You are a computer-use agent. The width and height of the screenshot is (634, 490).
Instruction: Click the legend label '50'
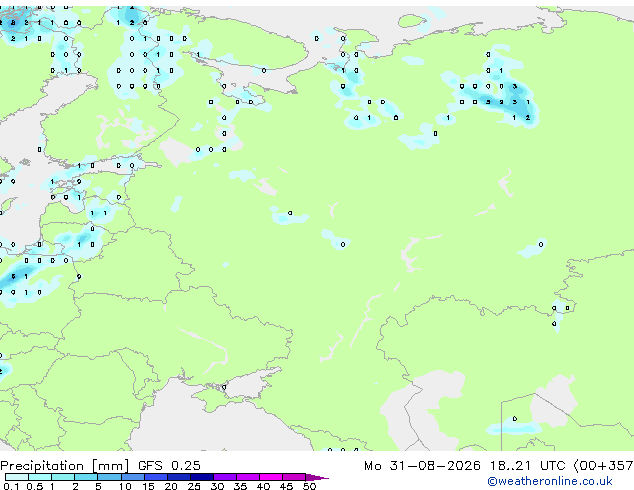point(309,486)
